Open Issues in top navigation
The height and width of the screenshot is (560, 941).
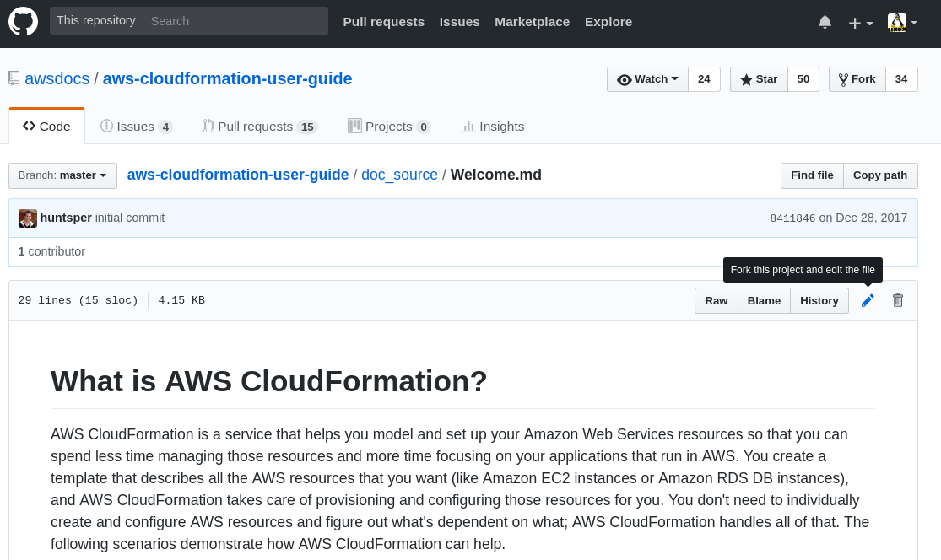click(460, 22)
